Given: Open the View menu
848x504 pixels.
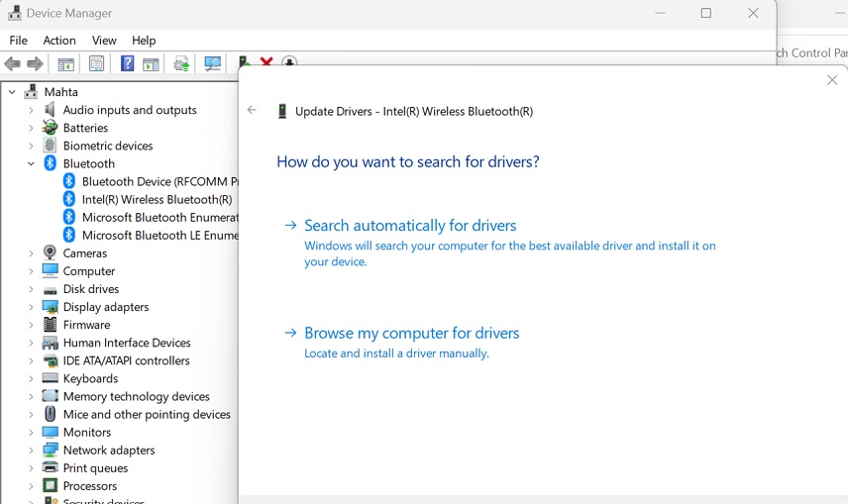Looking at the screenshot, I should coord(104,40).
